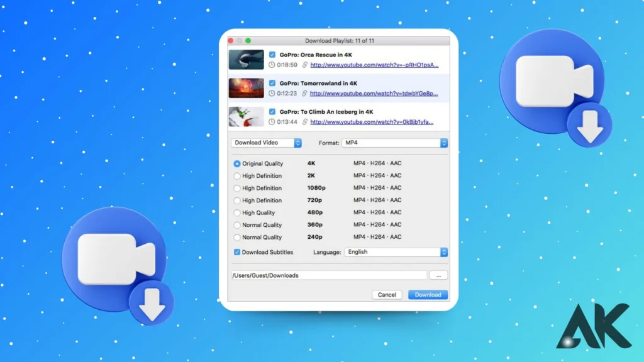Click the link icon beside Orca Rescue URL
The height and width of the screenshot is (362, 644).
pyautogui.click(x=304, y=65)
